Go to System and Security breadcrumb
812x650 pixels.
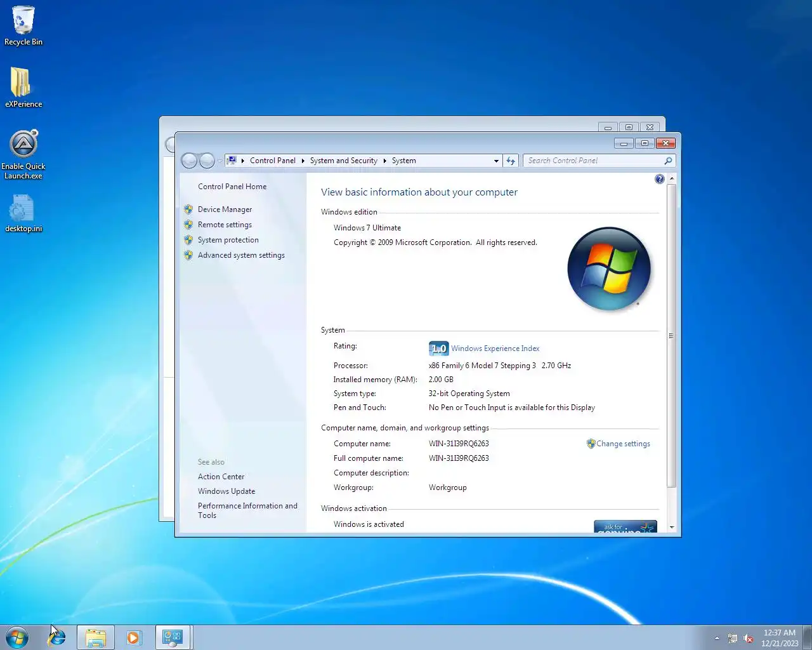tap(344, 161)
